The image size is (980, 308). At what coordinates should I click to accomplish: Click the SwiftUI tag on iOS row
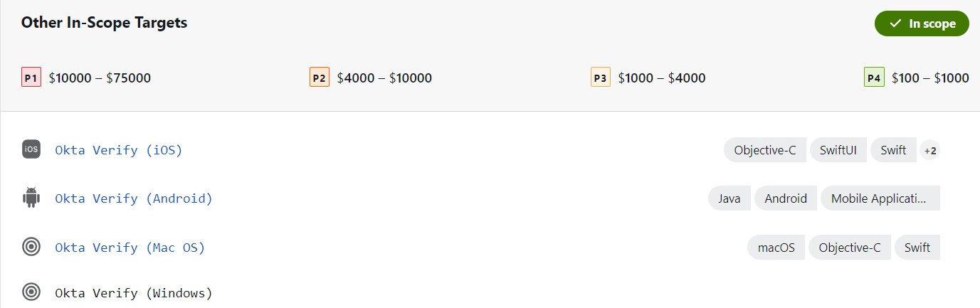[838, 150]
